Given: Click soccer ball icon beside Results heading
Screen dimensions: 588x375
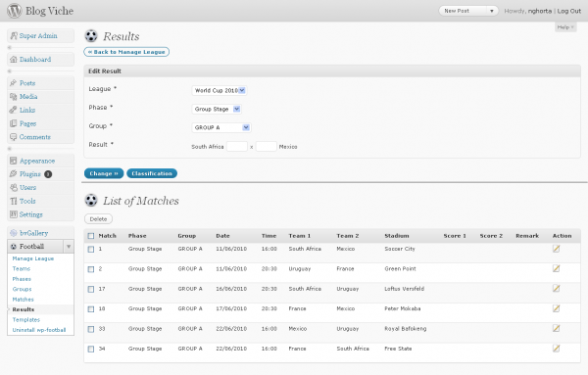Looking at the screenshot, I should [91, 36].
